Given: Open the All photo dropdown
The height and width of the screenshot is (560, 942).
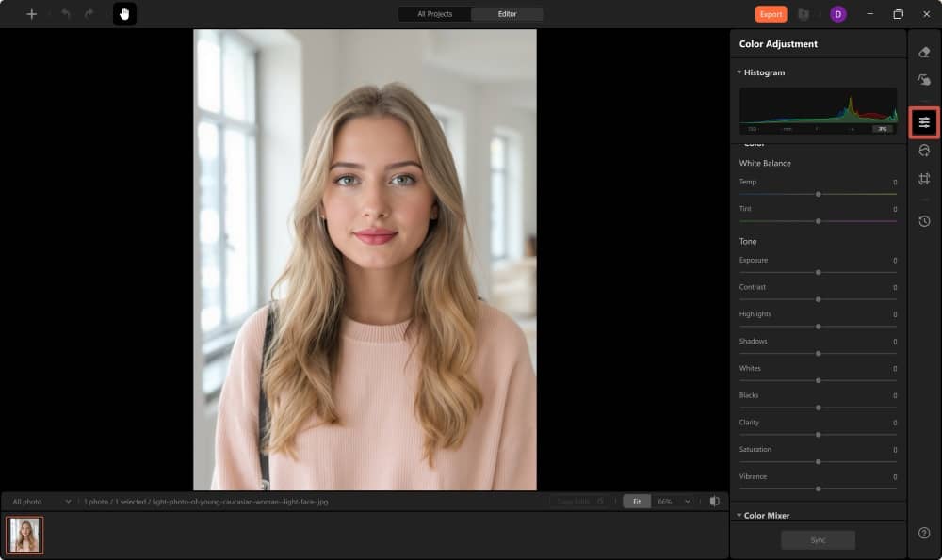Looking at the screenshot, I should coord(38,502).
